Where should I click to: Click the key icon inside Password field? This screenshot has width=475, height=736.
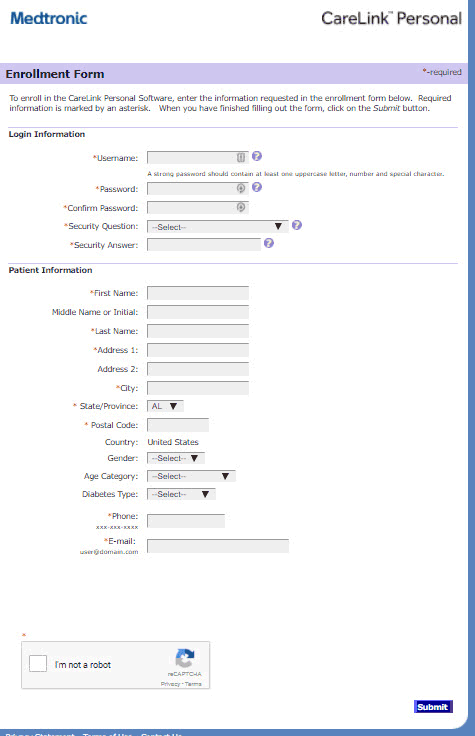pyautogui.click(x=241, y=188)
